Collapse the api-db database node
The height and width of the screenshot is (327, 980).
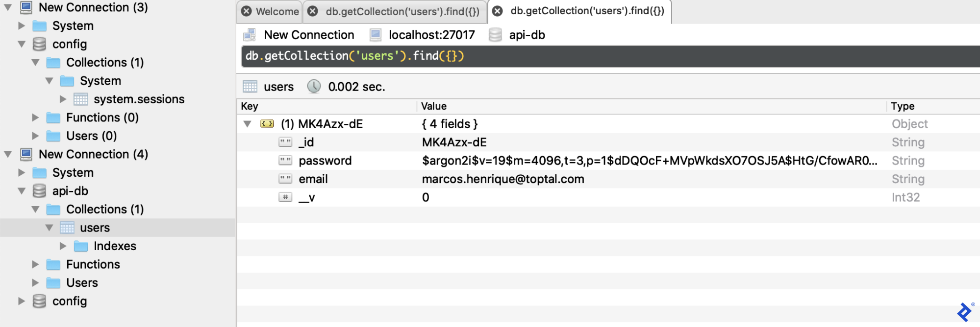(22, 191)
